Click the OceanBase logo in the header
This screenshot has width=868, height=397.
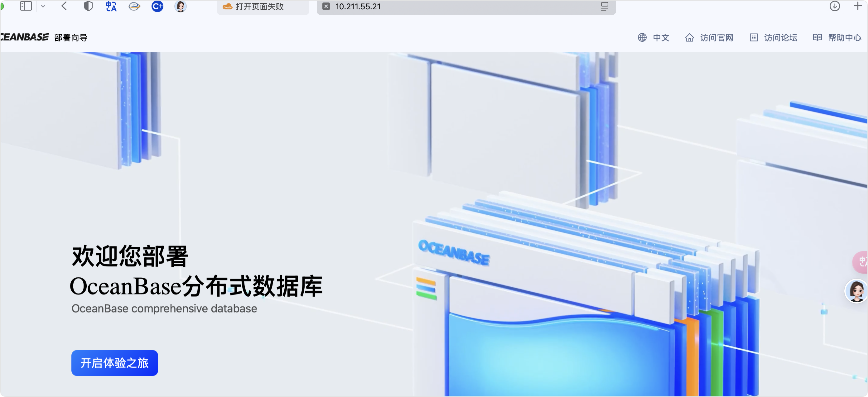pyautogui.click(x=24, y=37)
